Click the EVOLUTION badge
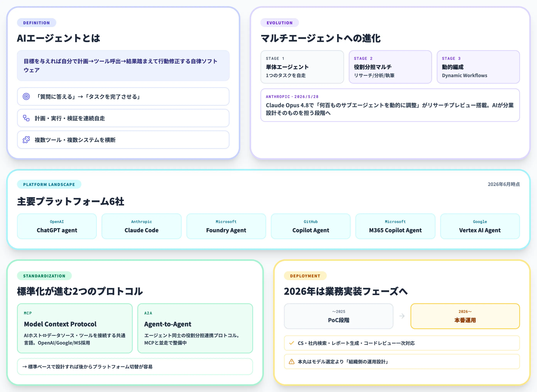The image size is (537, 392). 280,23
